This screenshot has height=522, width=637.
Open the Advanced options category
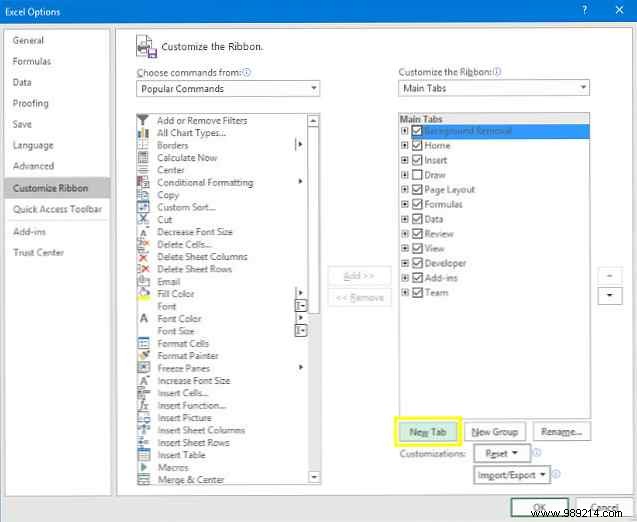(x=33, y=166)
